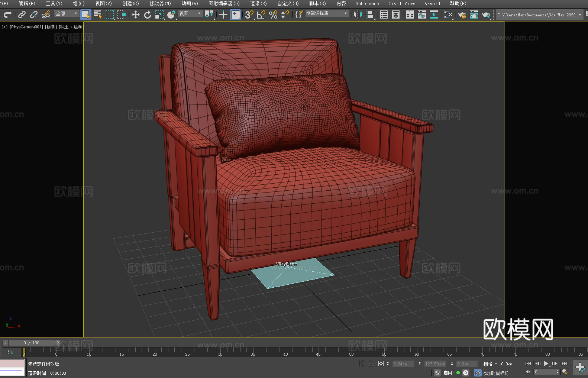Toggle Keyboard Shortcut Override button
This screenshot has width=588, height=378.
(235, 14)
